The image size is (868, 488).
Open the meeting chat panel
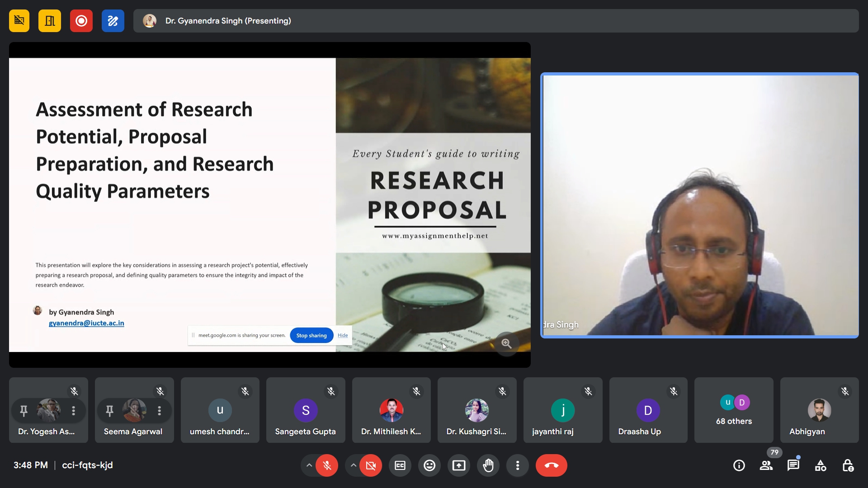[793, 465]
